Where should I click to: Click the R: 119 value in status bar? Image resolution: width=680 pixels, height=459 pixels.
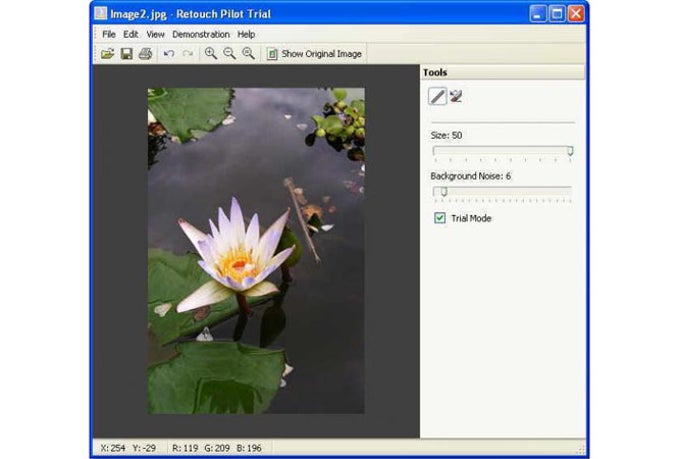pos(185,448)
